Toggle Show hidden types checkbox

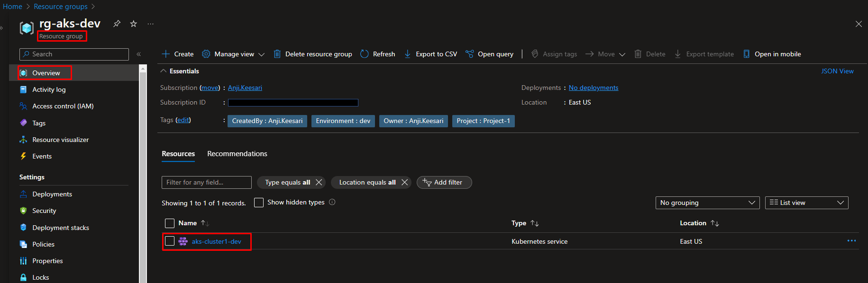pyautogui.click(x=259, y=203)
